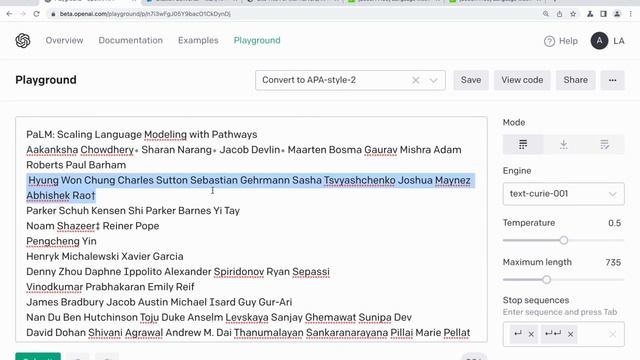Select the Insert mode icon
Screen dimensions: 640x360
[564, 144]
